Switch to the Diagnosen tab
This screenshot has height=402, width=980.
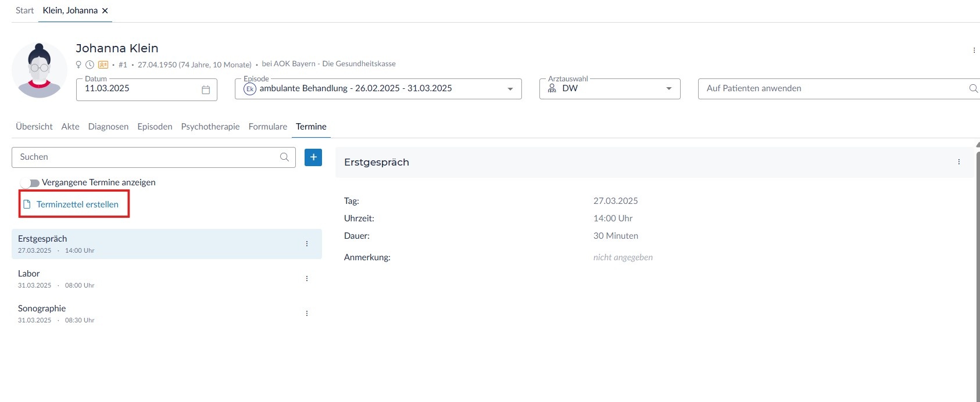pyautogui.click(x=108, y=127)
